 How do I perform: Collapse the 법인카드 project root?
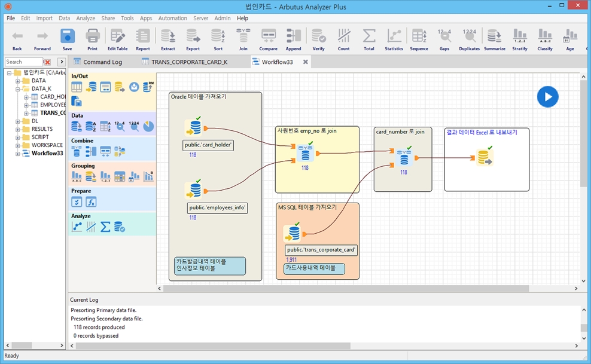(x=10, y=73)
